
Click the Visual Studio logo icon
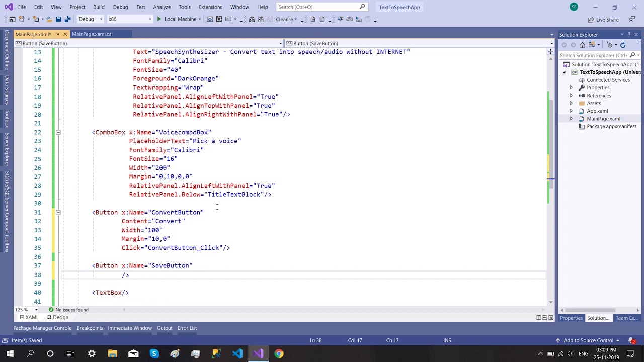point(8,7)
